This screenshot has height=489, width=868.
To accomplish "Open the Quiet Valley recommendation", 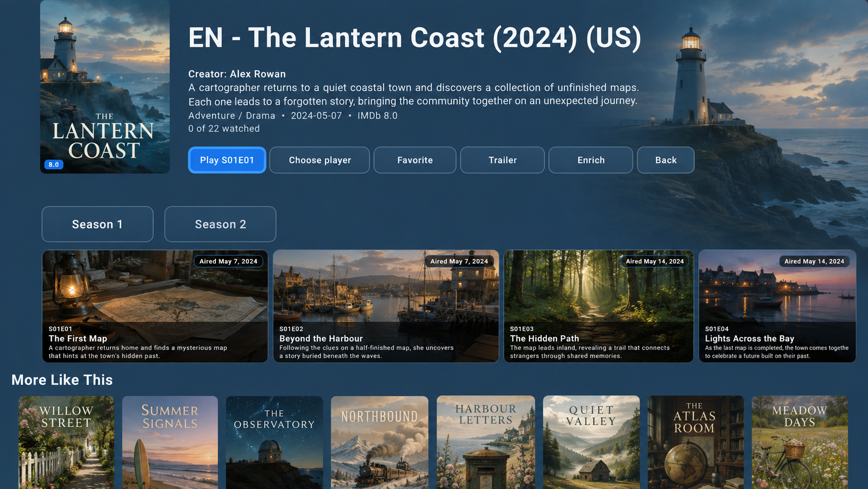I will click(591, 442).
